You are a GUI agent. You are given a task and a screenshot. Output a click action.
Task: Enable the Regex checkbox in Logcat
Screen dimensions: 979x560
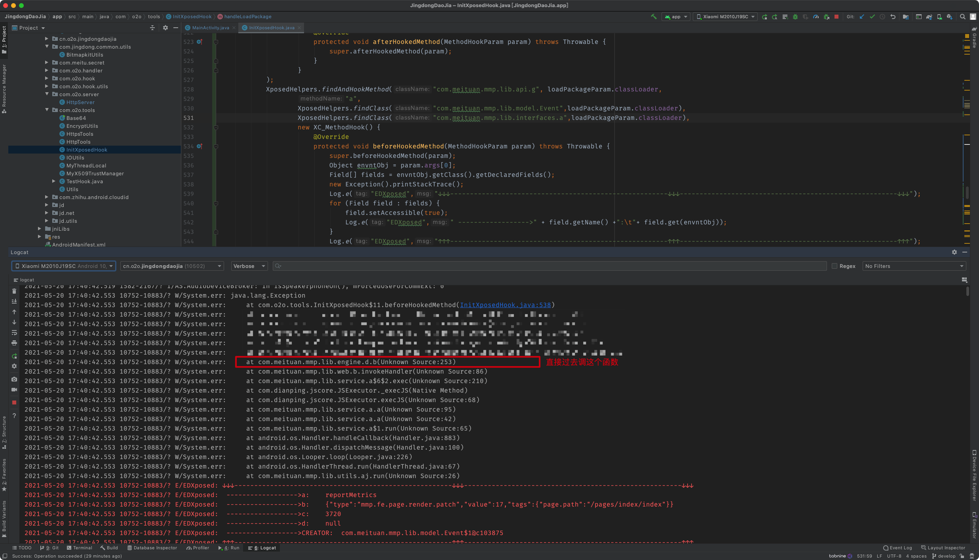[835, 266]
